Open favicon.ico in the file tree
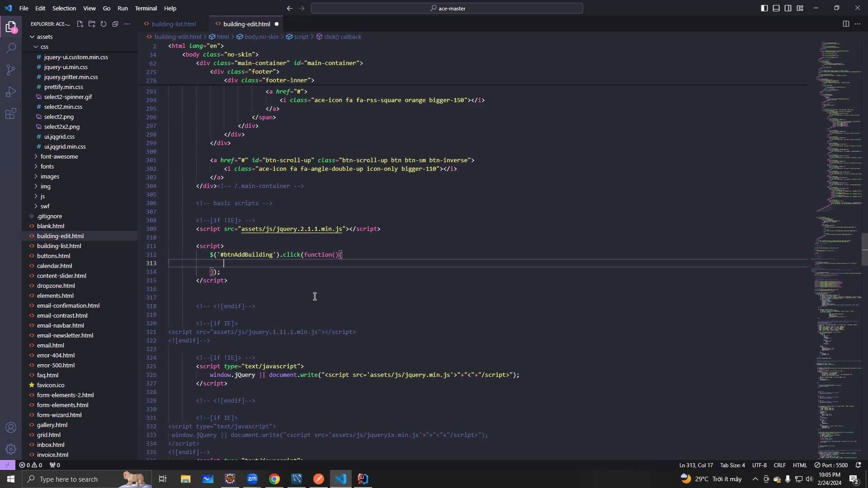This screenshot has width=868, height=488. click(51, 385)
